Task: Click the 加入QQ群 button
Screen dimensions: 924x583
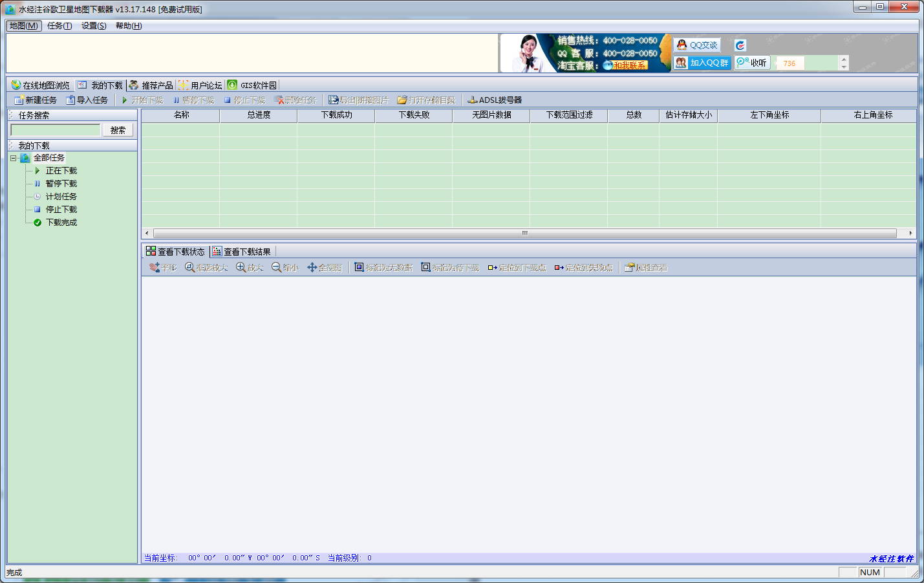Action: pos(702,63)
